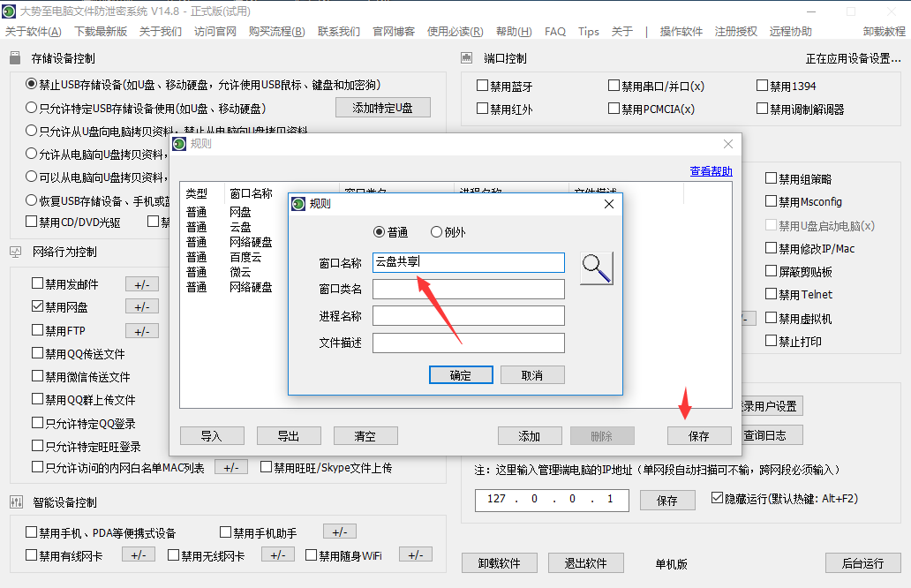Open the FAQ menu item
Image resolution: width=911 pixels, height=588 pixels.
(x=555, y=32)
